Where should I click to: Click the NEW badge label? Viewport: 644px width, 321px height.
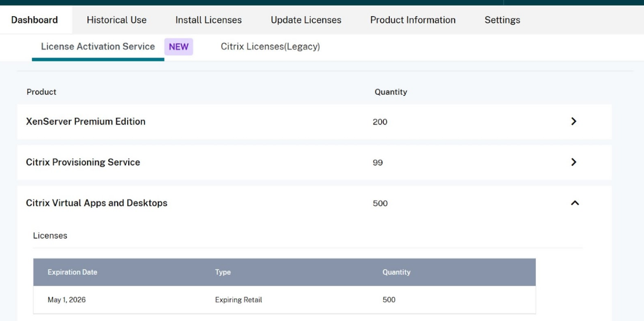click(178, 47)
